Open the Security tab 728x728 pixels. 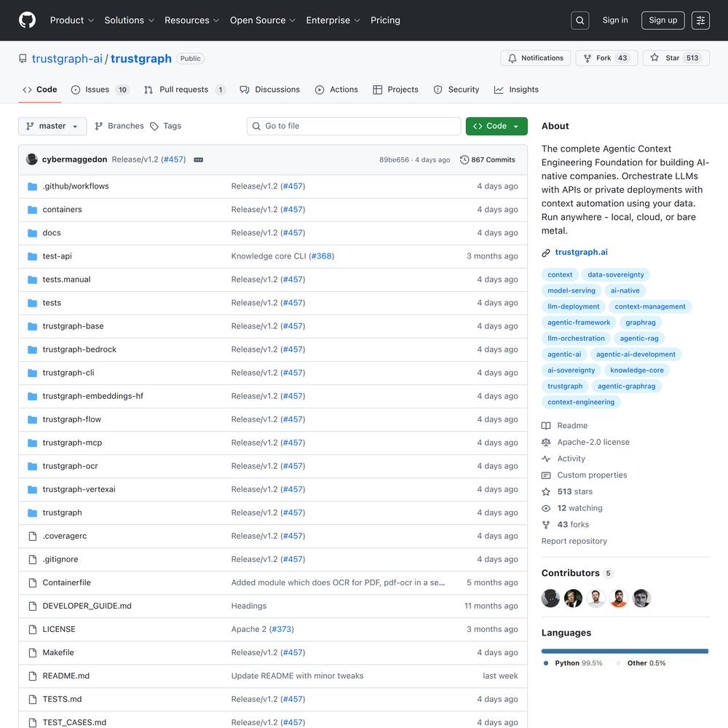(x=456, y=90)
